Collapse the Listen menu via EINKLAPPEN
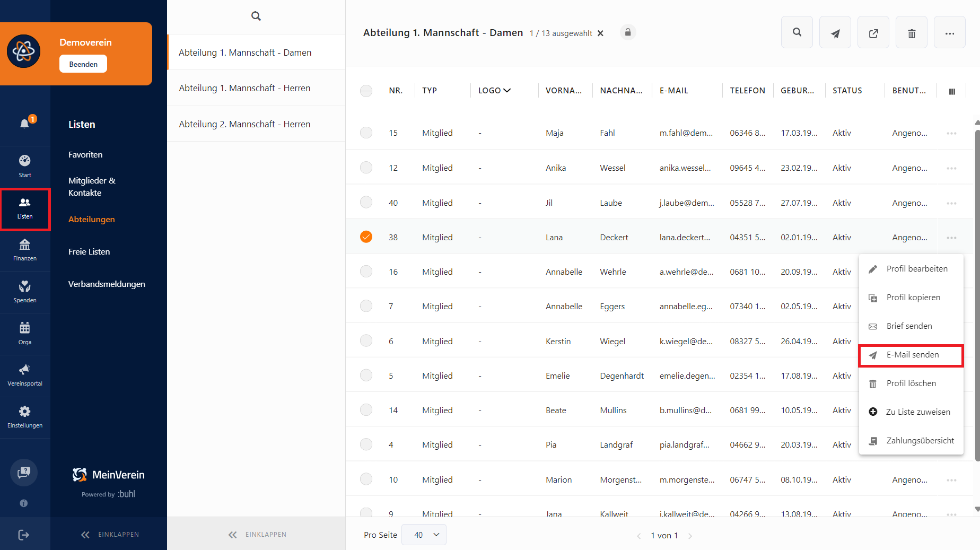This screenshot has width=980, height=550. coord(110,535)
